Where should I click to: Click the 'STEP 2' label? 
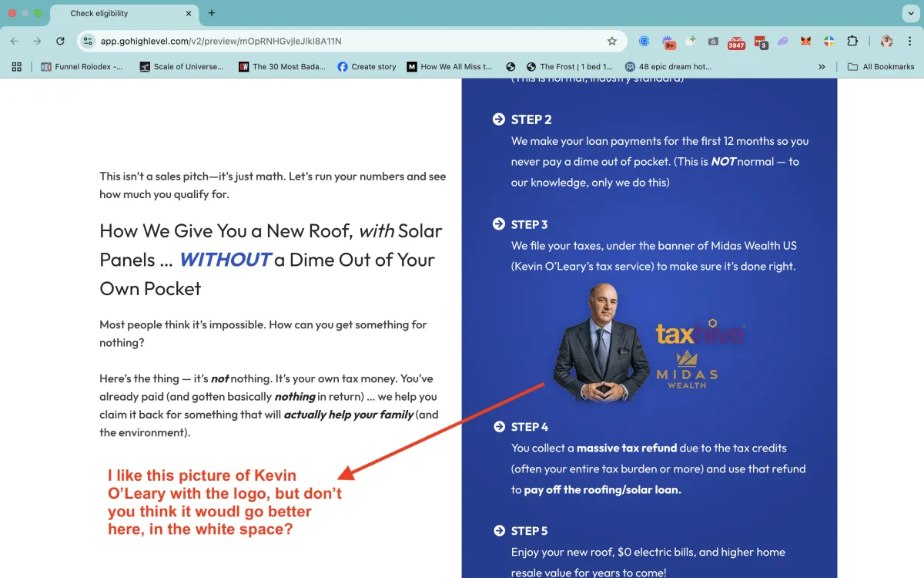point(531,119)
